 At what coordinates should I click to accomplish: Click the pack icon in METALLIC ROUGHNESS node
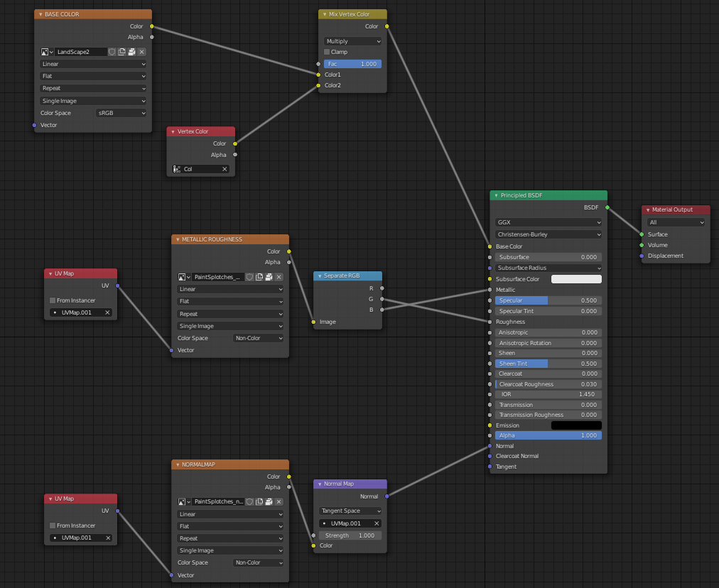(x=268, y=277)
